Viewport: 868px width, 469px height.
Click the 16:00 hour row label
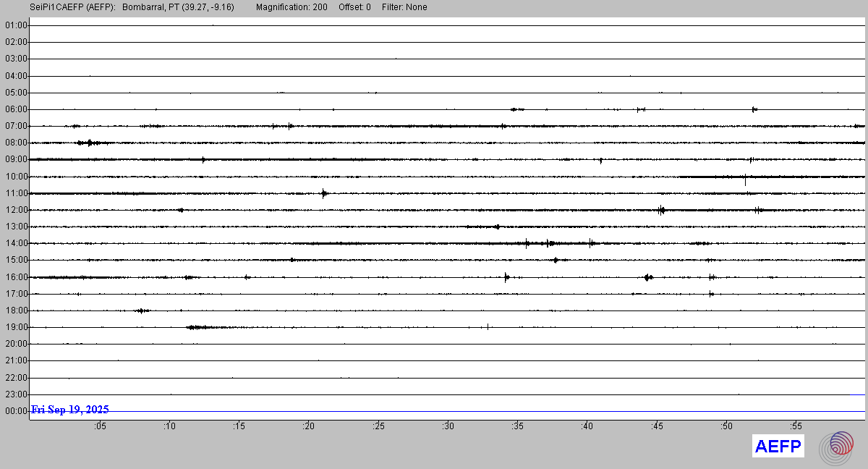[x=16, y=277]
